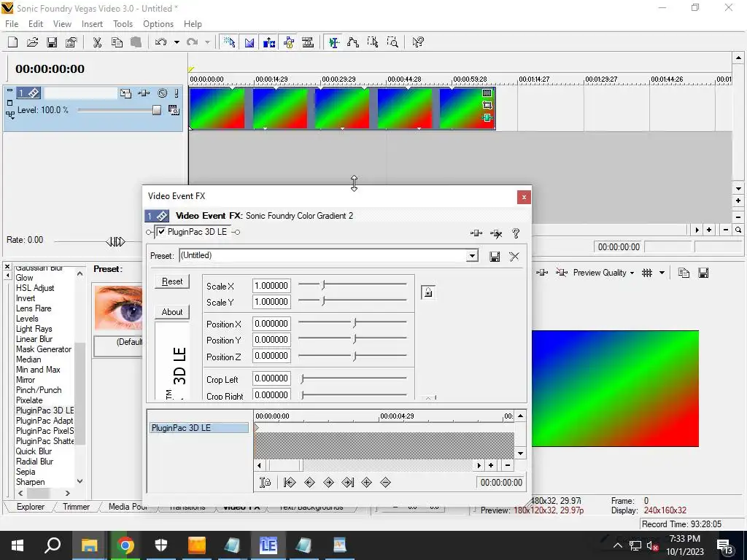
Task: Jump to last keyframe button
Action: point(348,483)
